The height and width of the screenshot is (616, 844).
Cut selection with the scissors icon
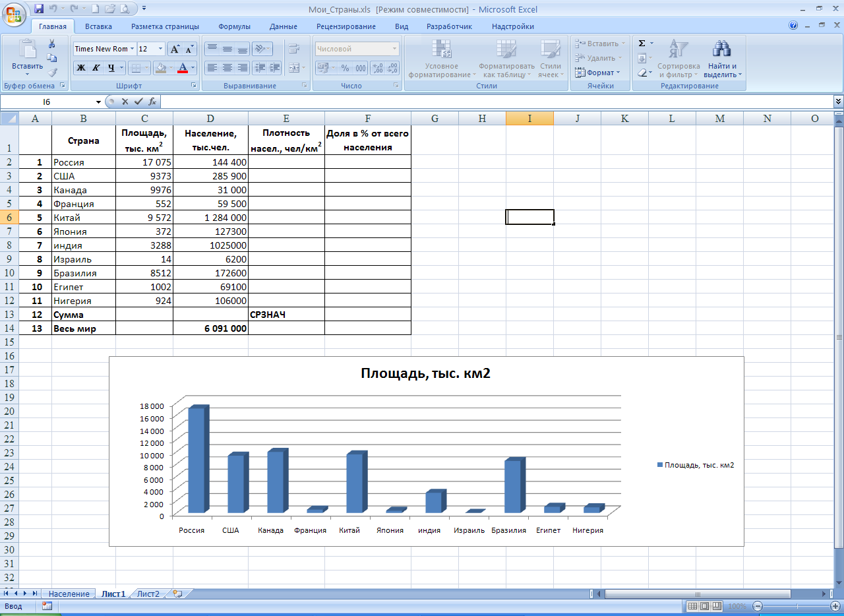point(51,44)
